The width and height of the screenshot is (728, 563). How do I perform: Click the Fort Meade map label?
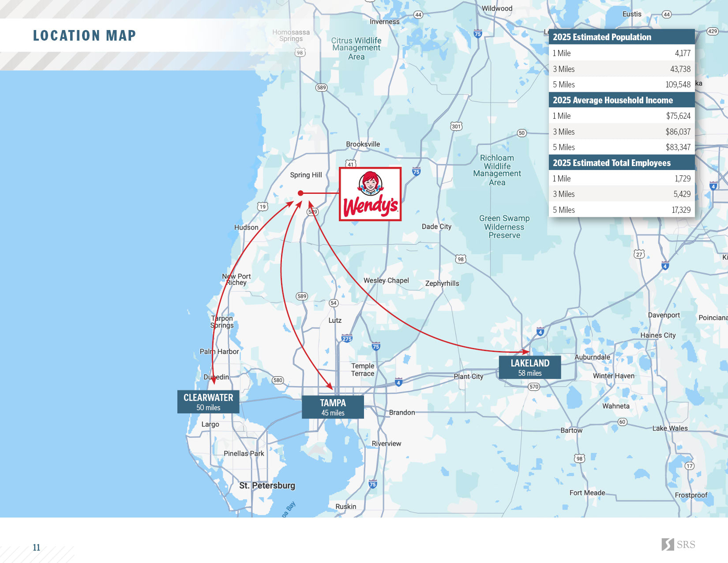point(587,493)
